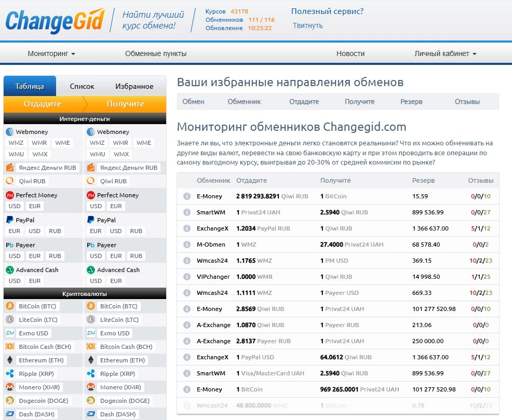This screenshot has width=512, height=420.
Task: Click reviews 10/2/23 in Wmcash24 PM USD row
Action: coord(481,261)
